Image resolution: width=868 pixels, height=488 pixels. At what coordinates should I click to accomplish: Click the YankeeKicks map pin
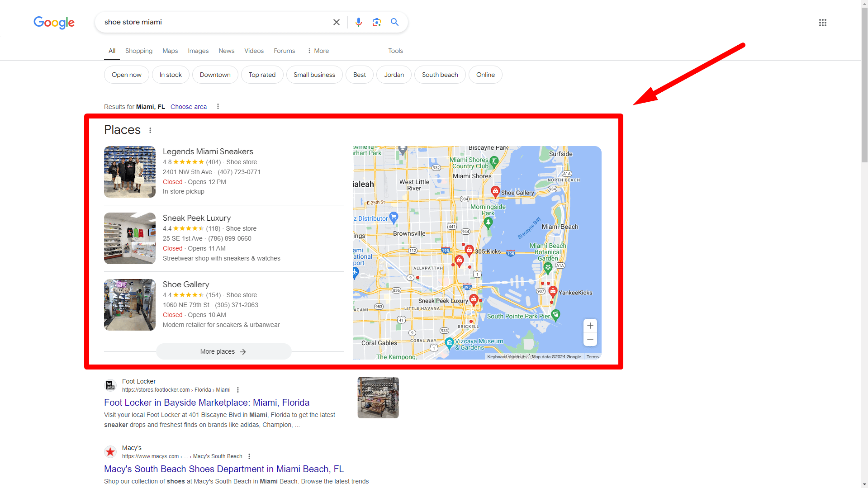click(553, 292)
